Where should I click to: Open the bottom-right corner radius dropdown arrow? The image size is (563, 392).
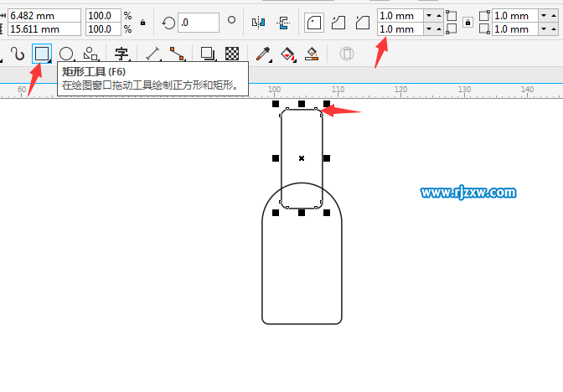point(544,28)
